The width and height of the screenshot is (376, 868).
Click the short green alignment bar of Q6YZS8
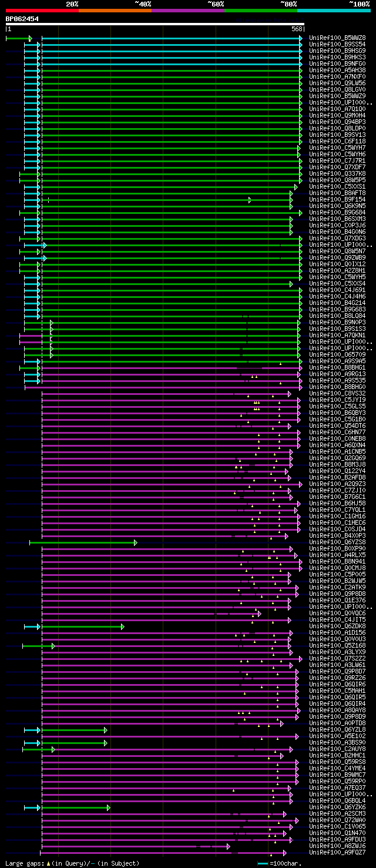click(x=83, y=542)
